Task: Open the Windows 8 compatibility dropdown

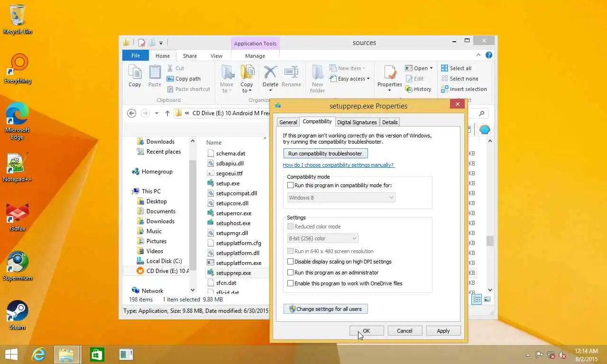Action: pyautogui.click(x=341, y=198)
